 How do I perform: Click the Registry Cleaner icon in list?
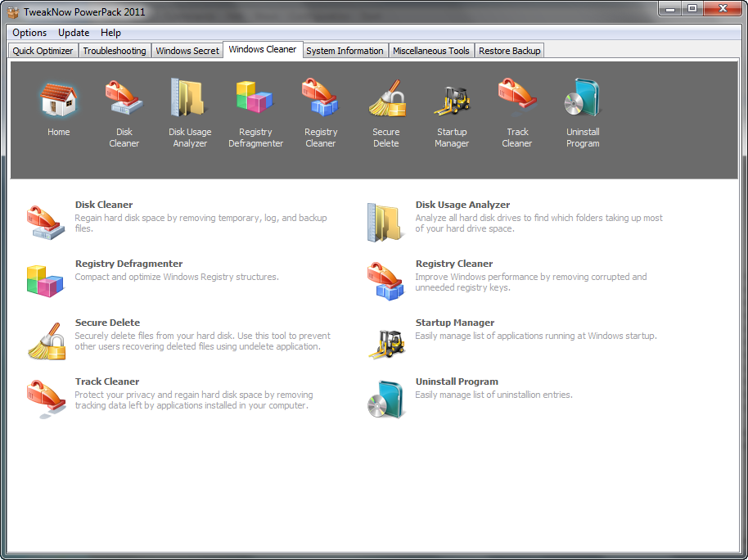tap(385, 281)
